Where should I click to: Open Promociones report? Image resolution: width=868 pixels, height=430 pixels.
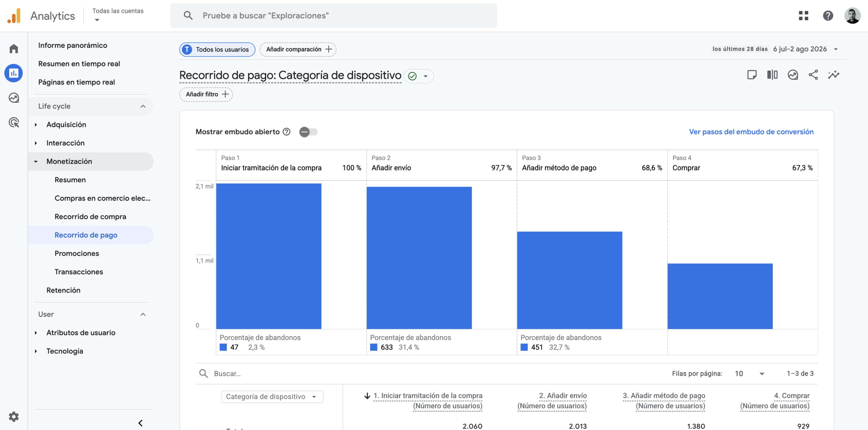point(77,254)
